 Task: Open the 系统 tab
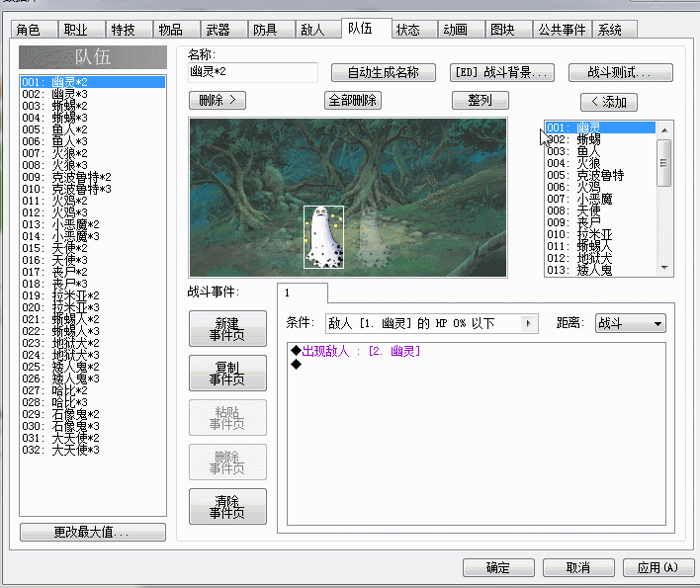(615, 30)
